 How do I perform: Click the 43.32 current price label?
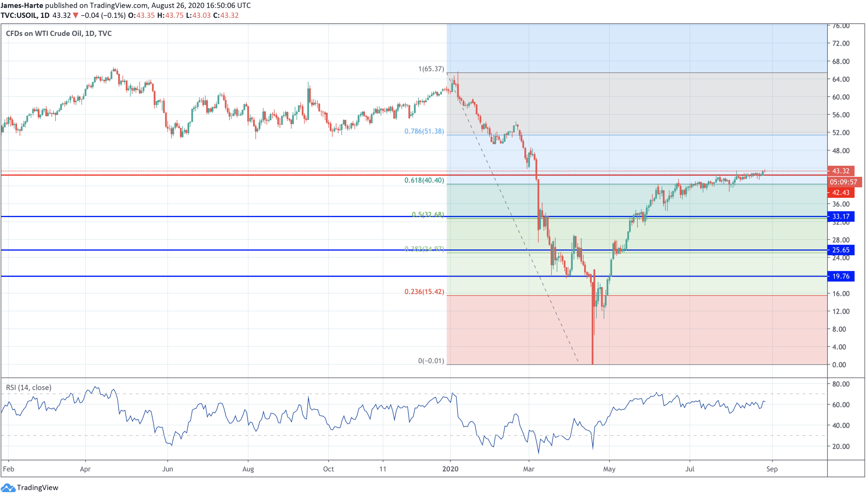tap(840, 171)
